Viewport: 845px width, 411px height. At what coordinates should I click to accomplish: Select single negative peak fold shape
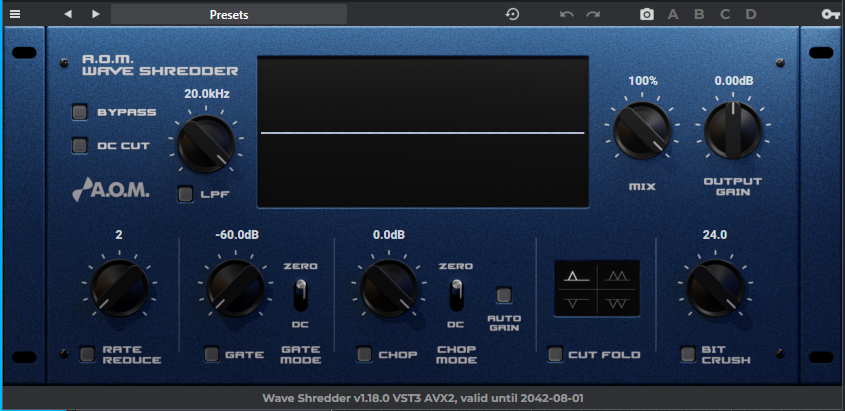click(x=577, y=303)
